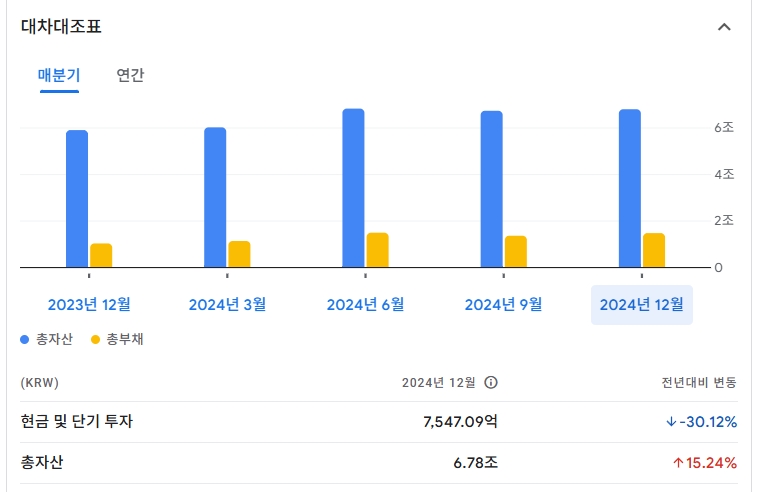Click the 총자산 table row label
769x492 pixels.
[42, 463]
